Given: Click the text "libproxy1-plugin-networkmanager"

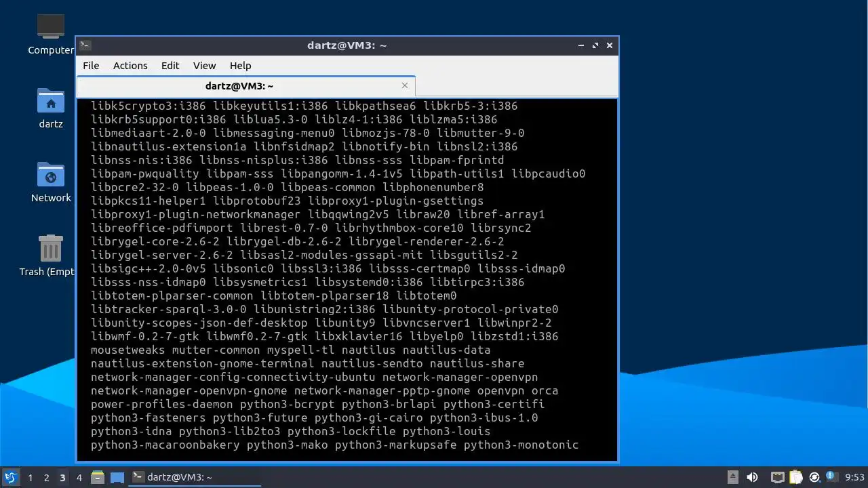Looking at the screenshot, I should (196, 214).
